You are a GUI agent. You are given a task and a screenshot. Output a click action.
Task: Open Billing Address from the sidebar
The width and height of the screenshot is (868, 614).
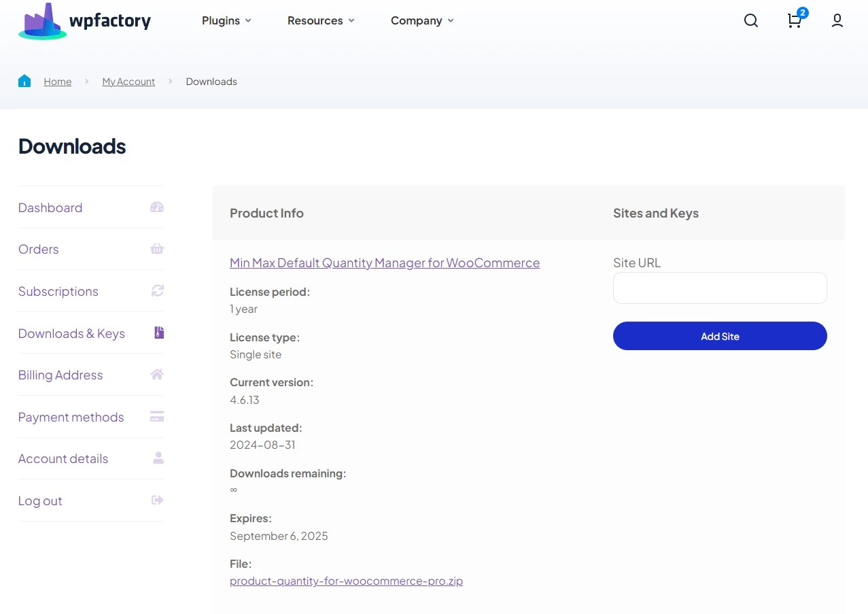60,374
